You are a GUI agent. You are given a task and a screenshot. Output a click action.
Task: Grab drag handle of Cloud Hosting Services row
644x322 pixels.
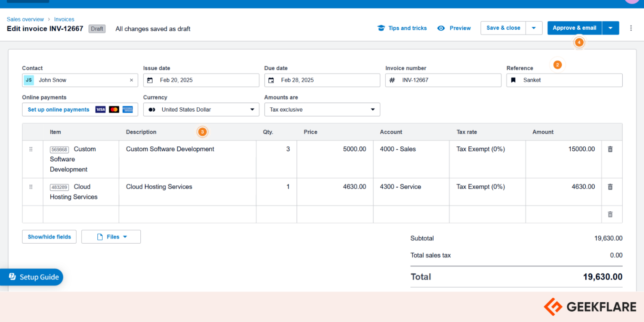31,187
